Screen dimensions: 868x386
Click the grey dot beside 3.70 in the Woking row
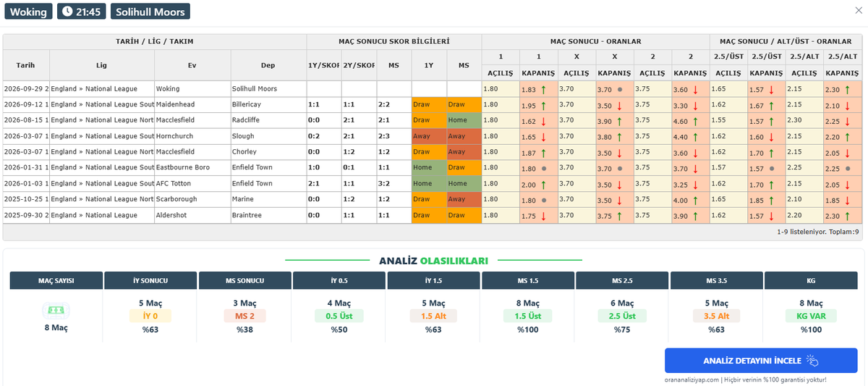(620, 89)
